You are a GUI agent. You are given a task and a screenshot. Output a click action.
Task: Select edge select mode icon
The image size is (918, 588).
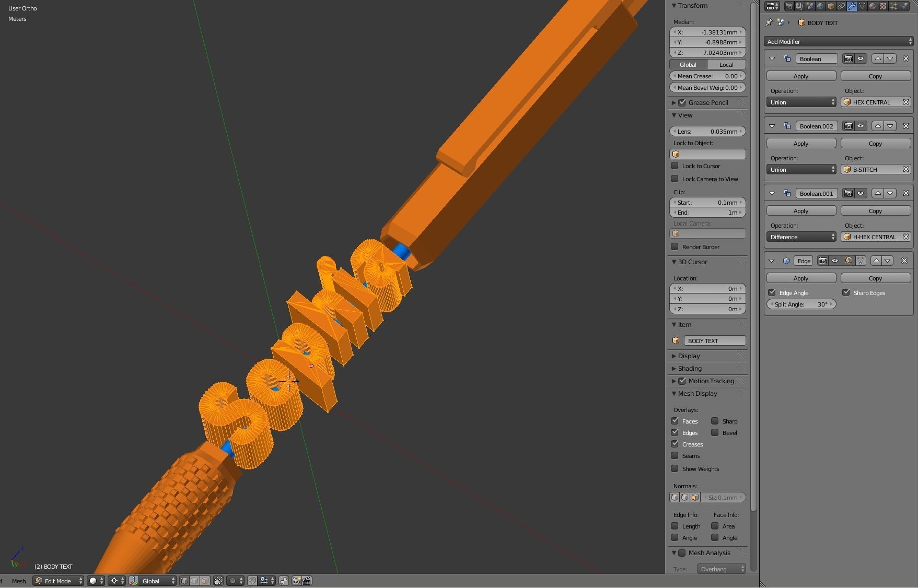(194, 581)
